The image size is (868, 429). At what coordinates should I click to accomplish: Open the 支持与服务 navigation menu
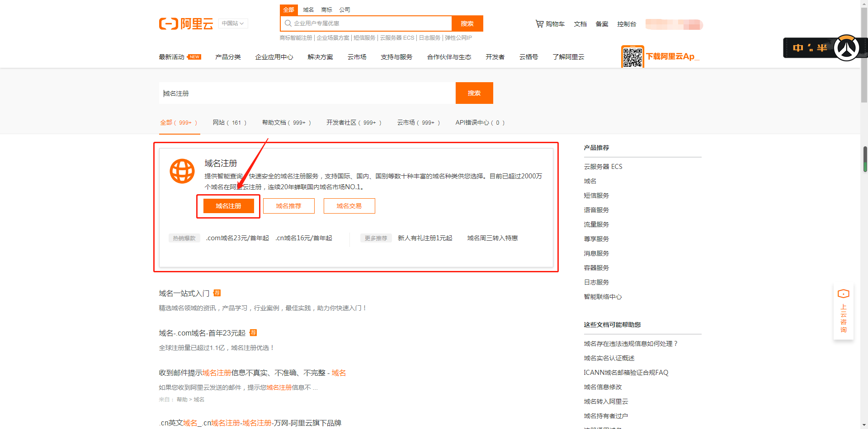396,57
